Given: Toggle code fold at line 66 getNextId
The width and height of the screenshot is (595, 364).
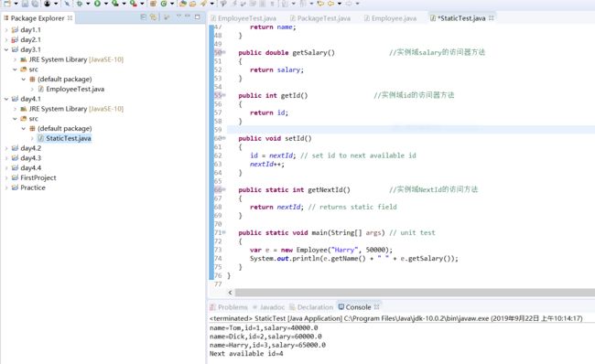Looking at the screenshot, I should (224, 189).
